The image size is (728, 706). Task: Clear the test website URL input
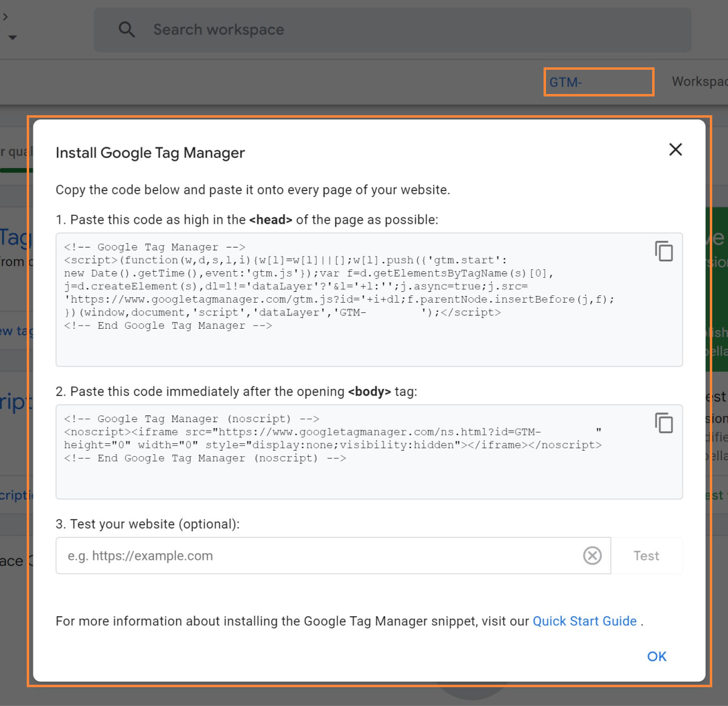[592, 556]
